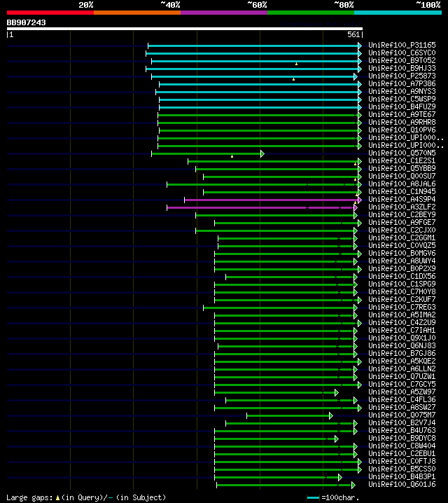Viewport: 448px width, 503px height.
Task: Select the UniRef100_C5WSP9 label
Action: coord(402,99)
